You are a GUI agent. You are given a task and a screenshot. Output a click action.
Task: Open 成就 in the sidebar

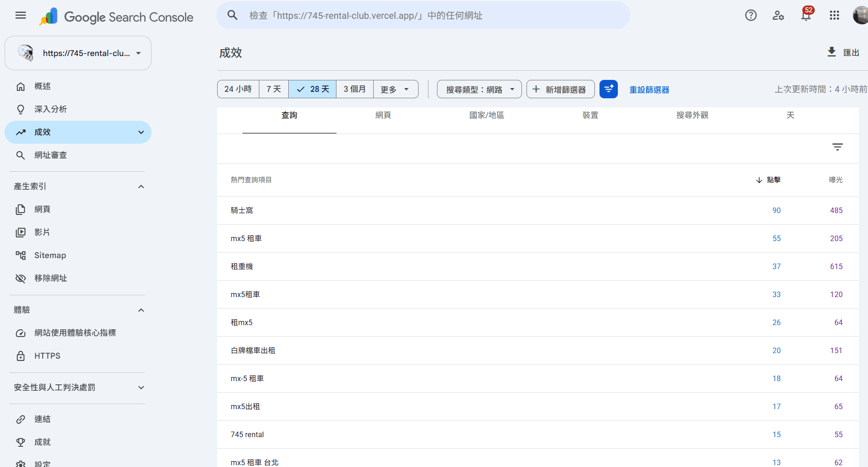[78, 442]
